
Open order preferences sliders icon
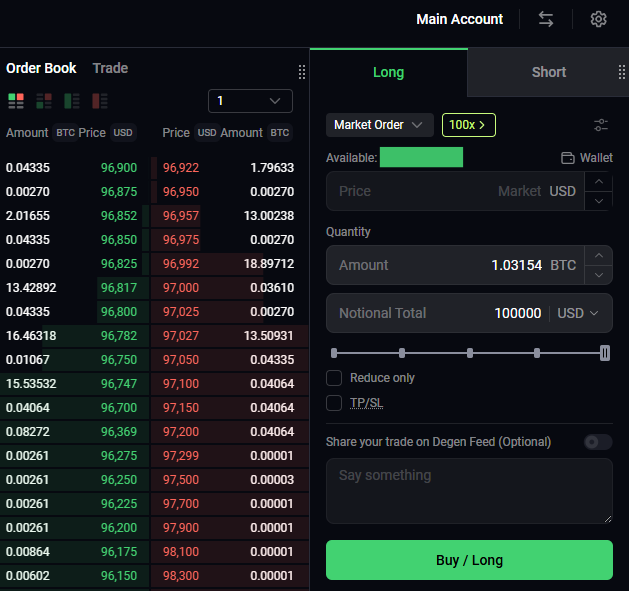[601, 125]
